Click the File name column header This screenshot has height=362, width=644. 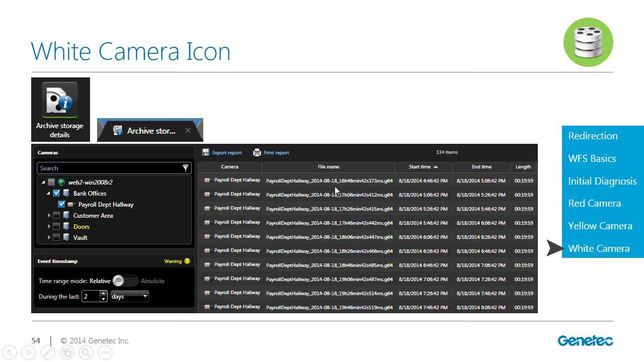(x=329, y=167)
